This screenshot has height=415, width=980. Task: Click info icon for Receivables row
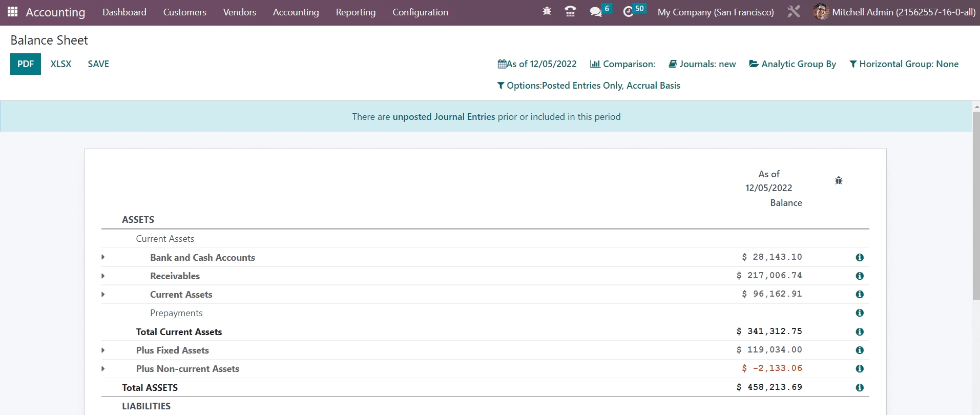coord(860,276)
